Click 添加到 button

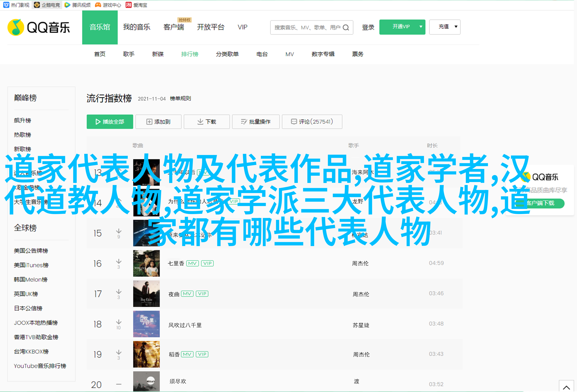158,122
